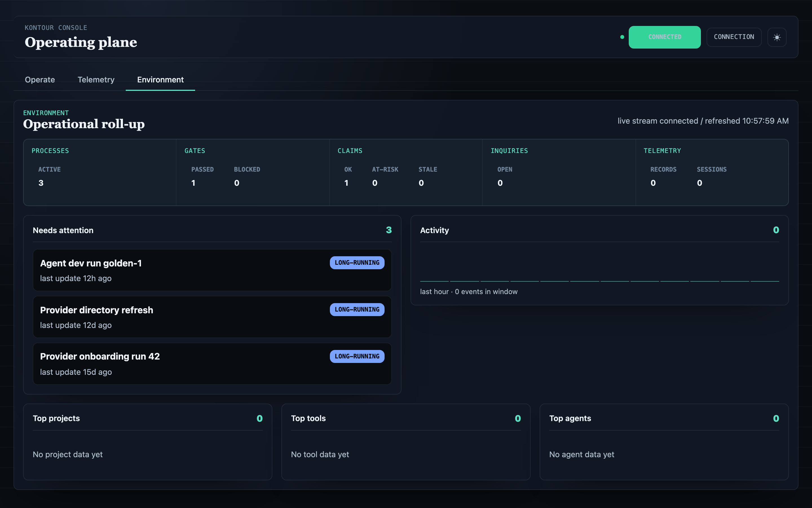The image size is (812, 508).
Task: Click the Operational roll-up heading
Action: (84, 124)
